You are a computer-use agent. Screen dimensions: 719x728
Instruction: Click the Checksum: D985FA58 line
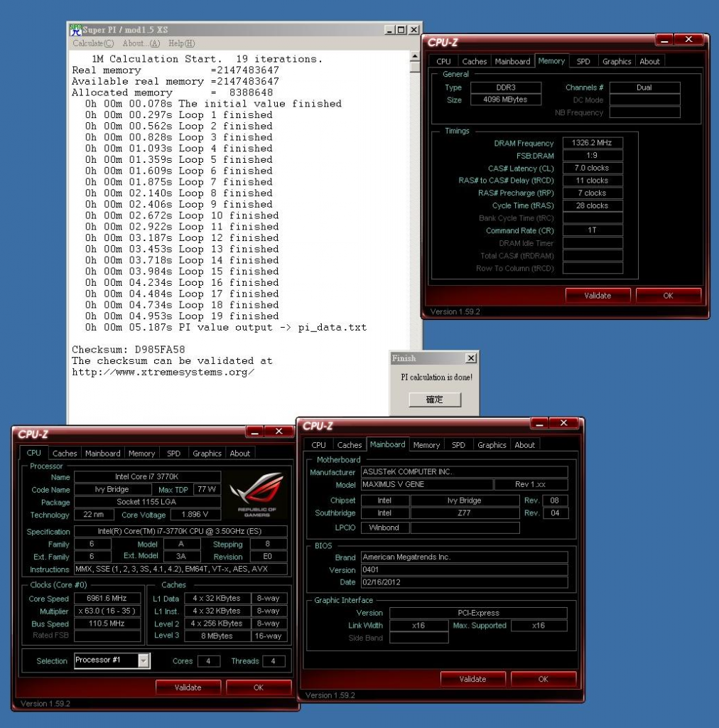pos(129,349)
